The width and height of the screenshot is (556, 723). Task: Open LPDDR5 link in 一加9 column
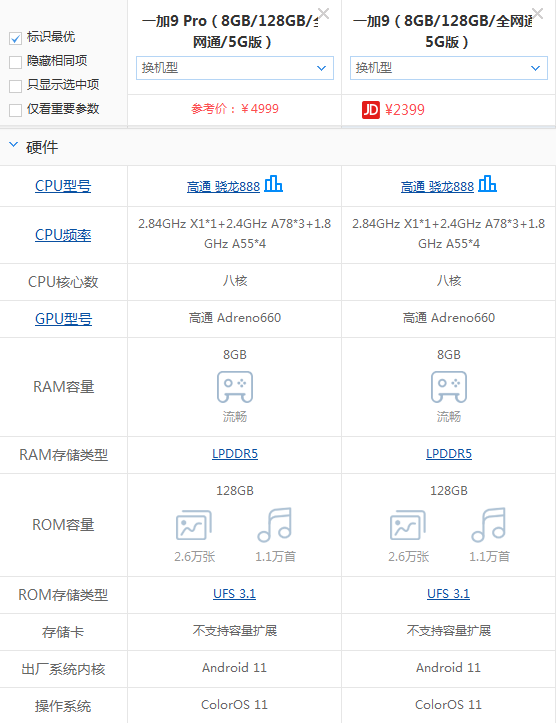pos(449,454)
